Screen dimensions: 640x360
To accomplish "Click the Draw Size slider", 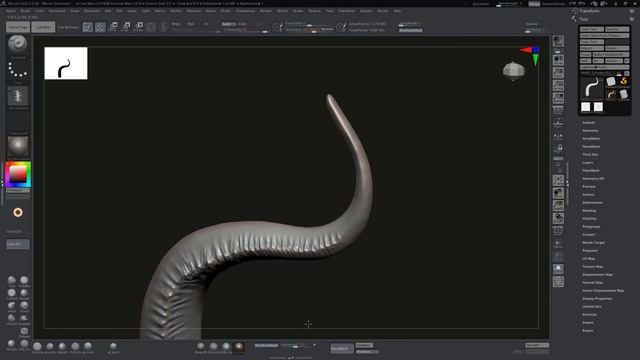I will 309,30.
